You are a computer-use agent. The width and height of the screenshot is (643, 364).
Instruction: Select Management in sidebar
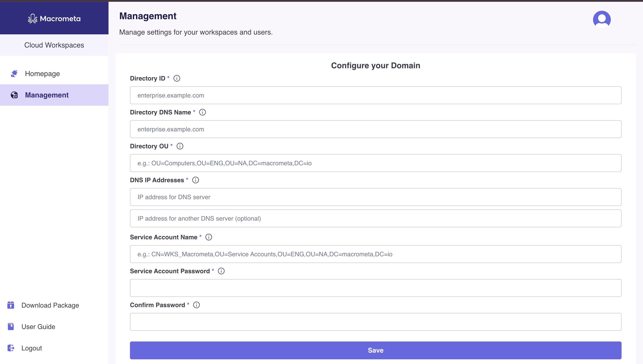pos(54,95)
